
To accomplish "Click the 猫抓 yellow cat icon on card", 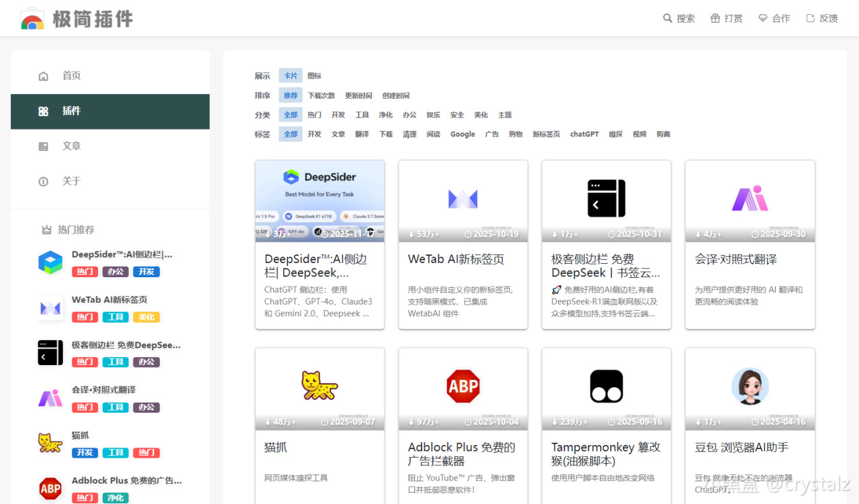I will pos(319,386).
